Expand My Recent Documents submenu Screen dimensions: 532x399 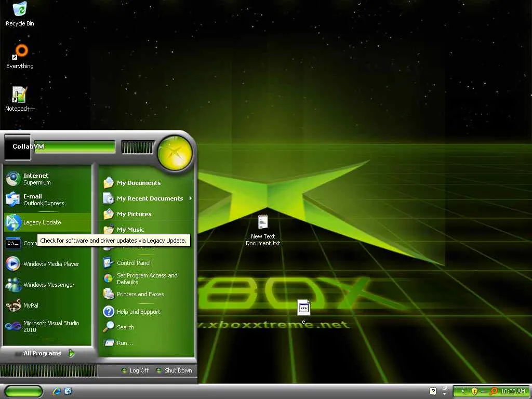click(147, 198)
